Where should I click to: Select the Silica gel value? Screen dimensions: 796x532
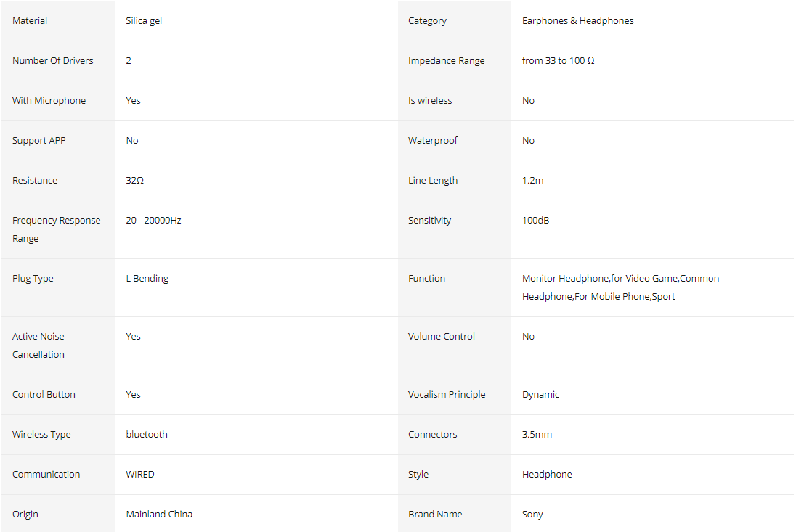point(144,21)
